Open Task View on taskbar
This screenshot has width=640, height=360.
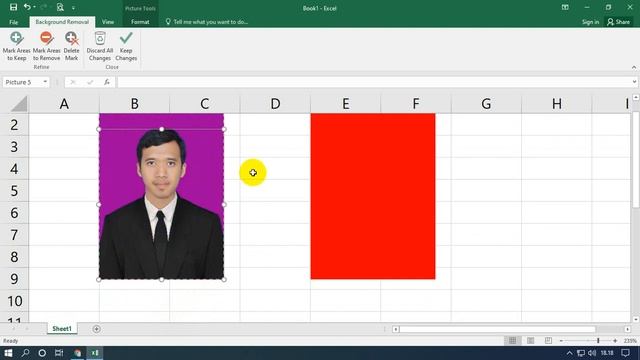tap(59, 353)
